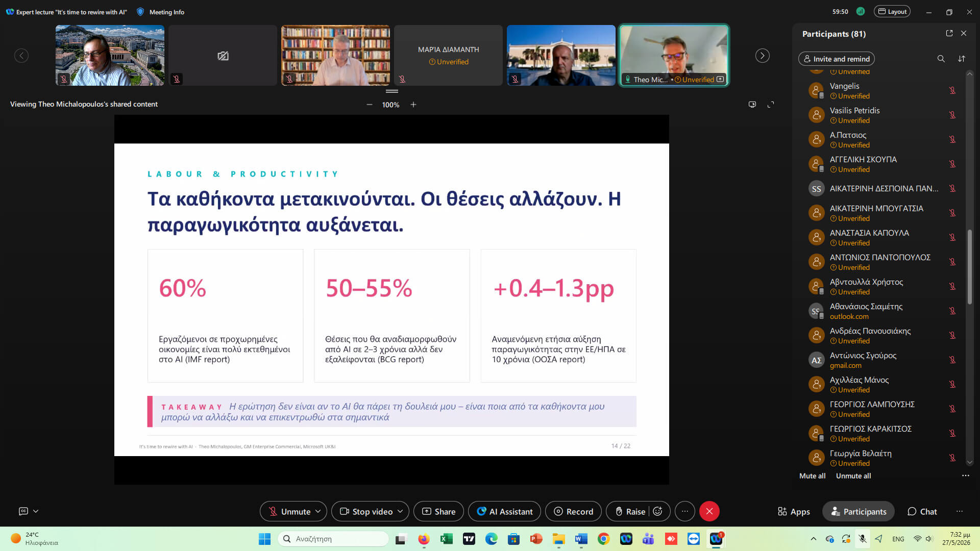Show hidden system tray icons
This screenshot has height=551, width=980.
point(814,539)
